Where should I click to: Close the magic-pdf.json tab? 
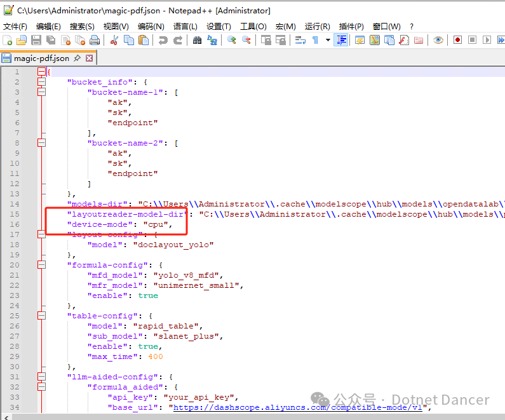click(90, 58)
